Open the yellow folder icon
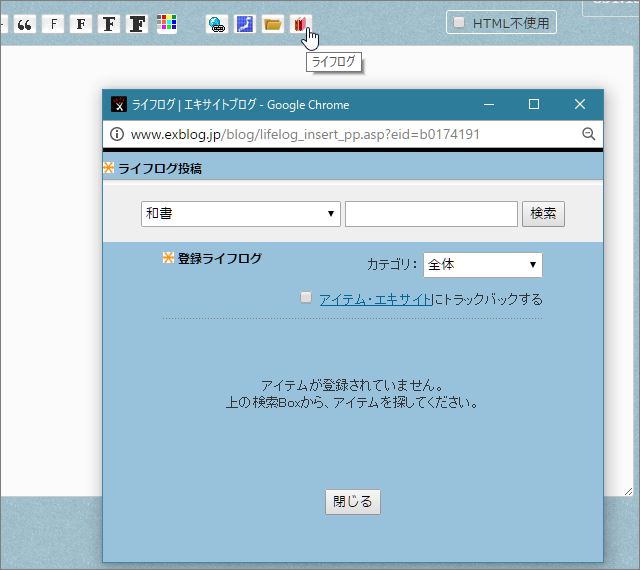 coord(273,24)
